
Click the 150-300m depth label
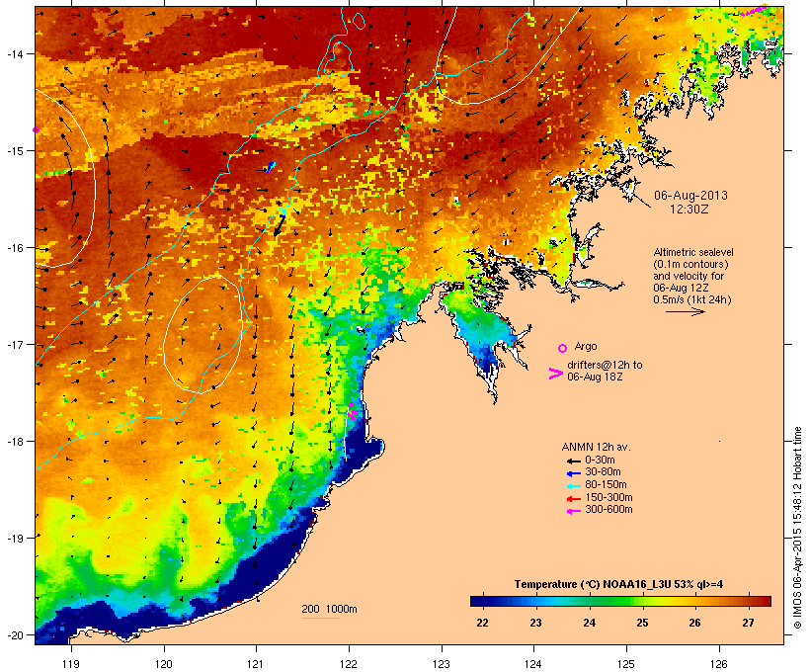(x=608, y=498)
